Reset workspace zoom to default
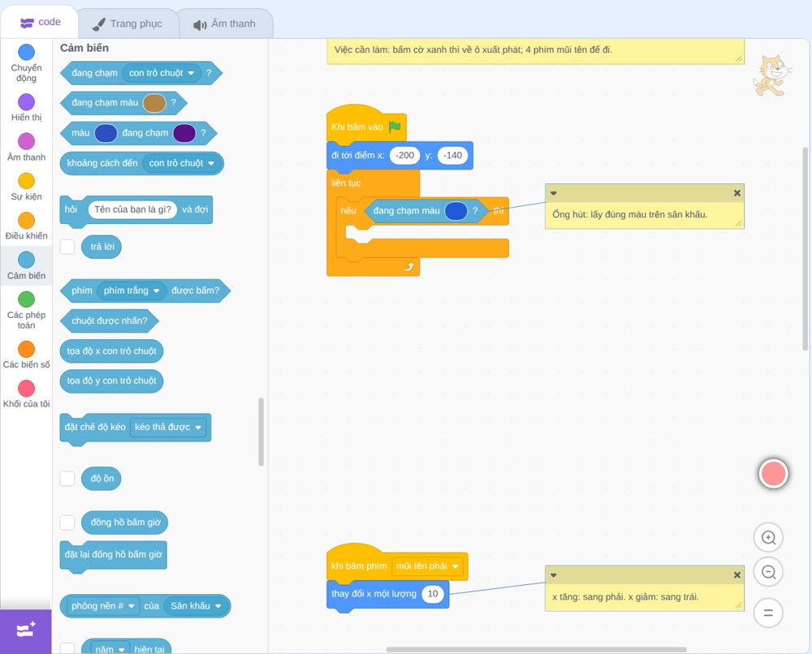 768,613
